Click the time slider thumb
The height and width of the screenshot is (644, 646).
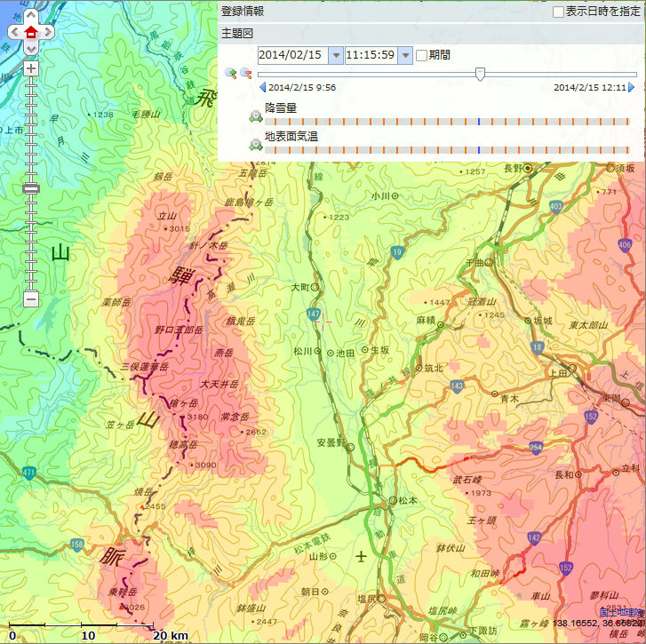(480, 74)
